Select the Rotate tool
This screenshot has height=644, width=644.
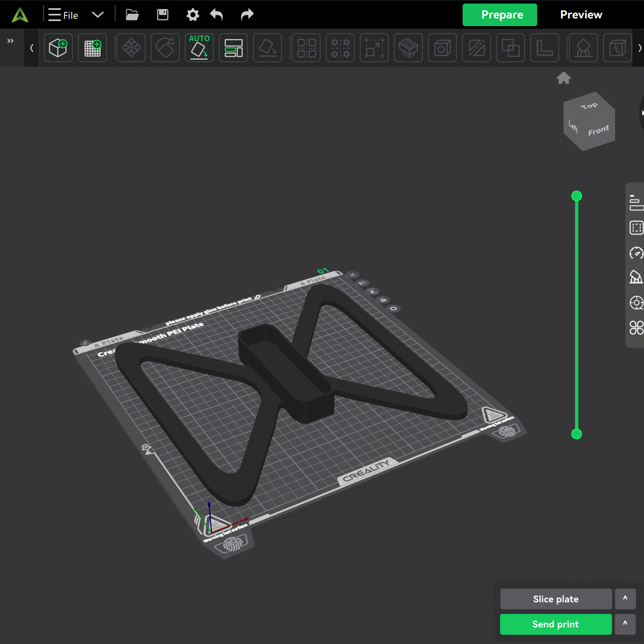[x=165, y=48]
